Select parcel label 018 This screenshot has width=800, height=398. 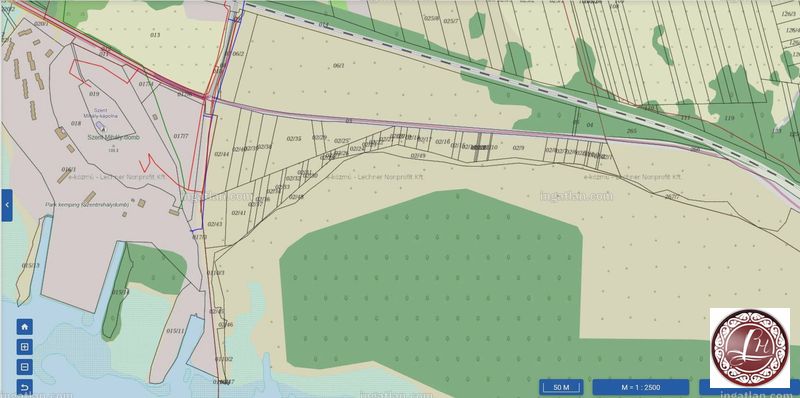tap(76, 123)
